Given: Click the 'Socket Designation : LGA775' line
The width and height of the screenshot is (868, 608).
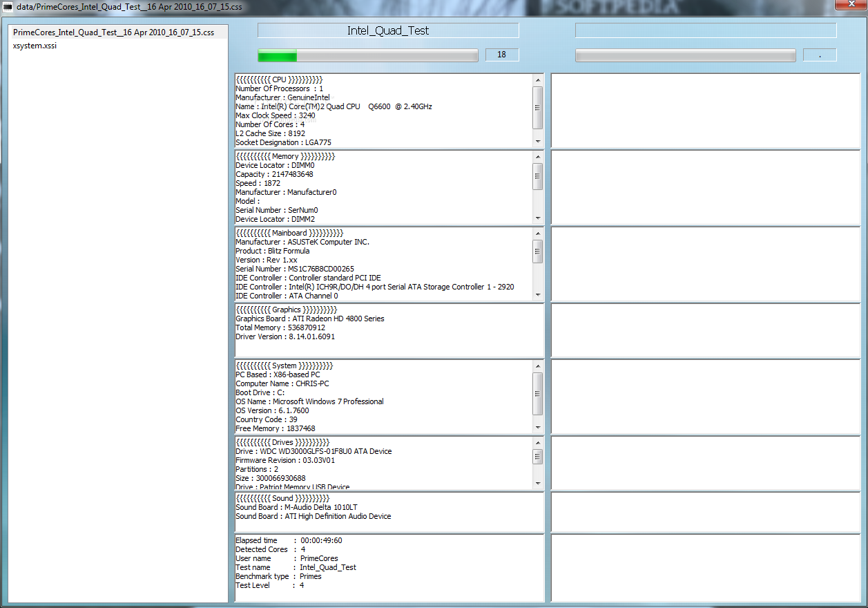Looking at the screenshot, I should coord(283,142).
